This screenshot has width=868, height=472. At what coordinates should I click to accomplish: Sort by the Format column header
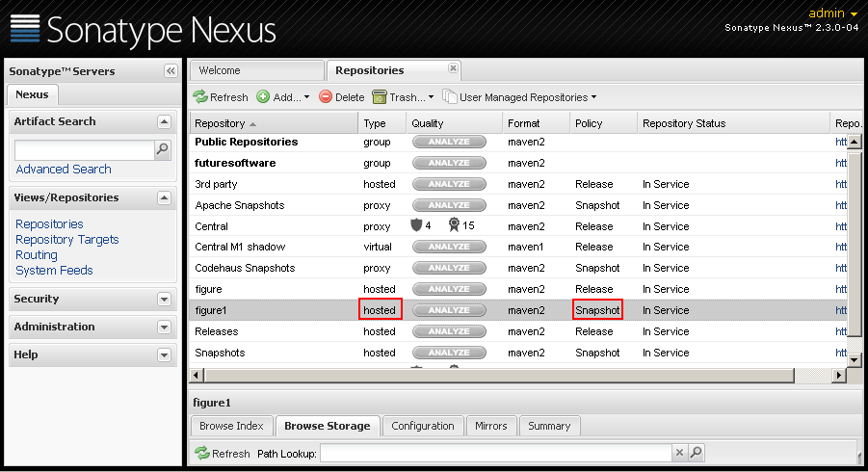click(536, 123)
